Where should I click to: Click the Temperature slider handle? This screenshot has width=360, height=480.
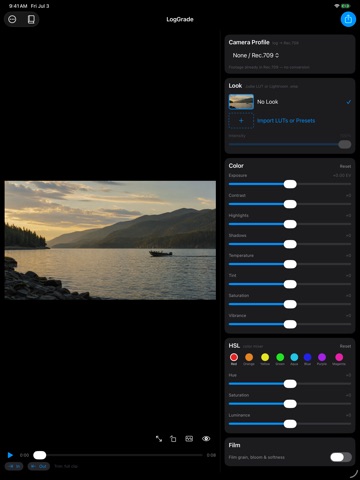(x=290, y=264)
